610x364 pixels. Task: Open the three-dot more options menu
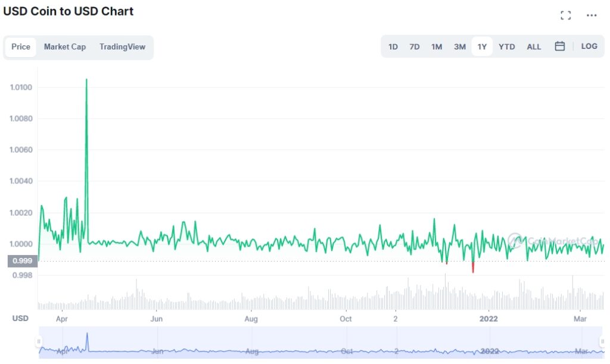pyautogui.click(x=592, y=15)
